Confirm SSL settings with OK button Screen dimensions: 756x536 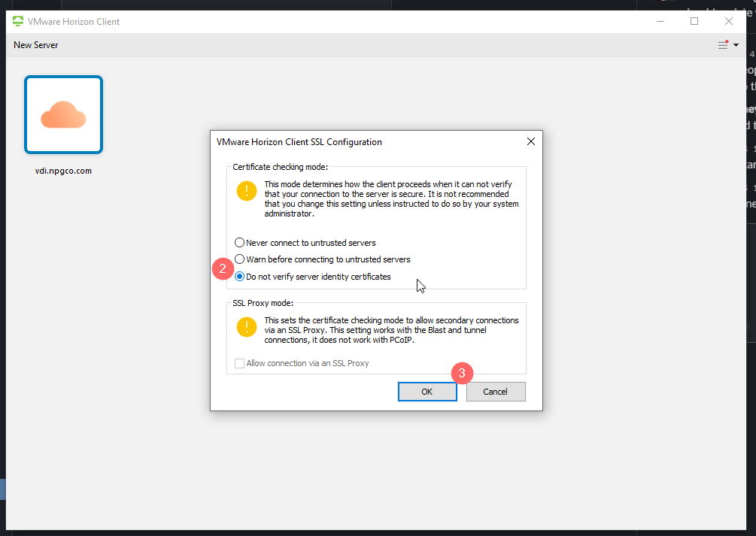[x=427, y=392]
